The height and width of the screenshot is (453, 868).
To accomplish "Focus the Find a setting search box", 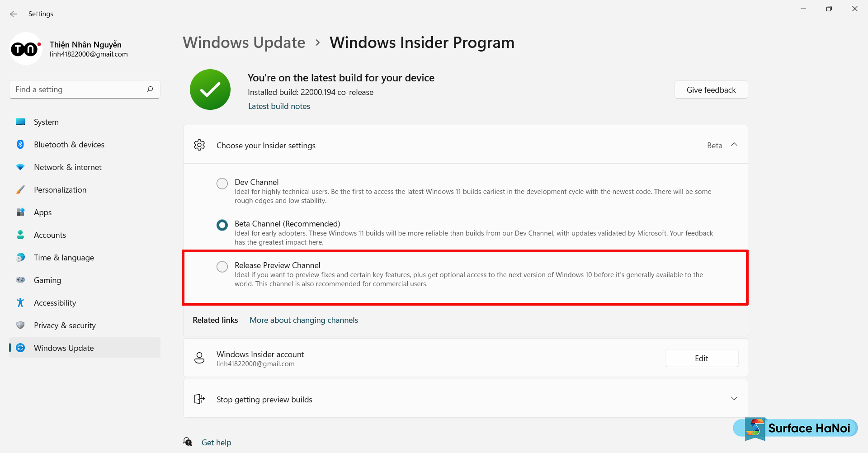I will coord(85,90).
